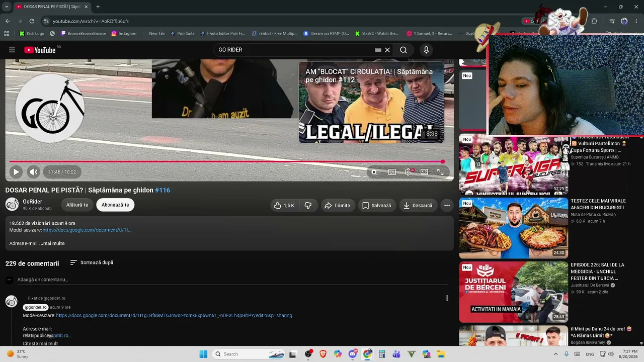Screen dimensions: 644x362
Task: Open the suggested video card LEGAL/ILEGAL
Action: 371,102
